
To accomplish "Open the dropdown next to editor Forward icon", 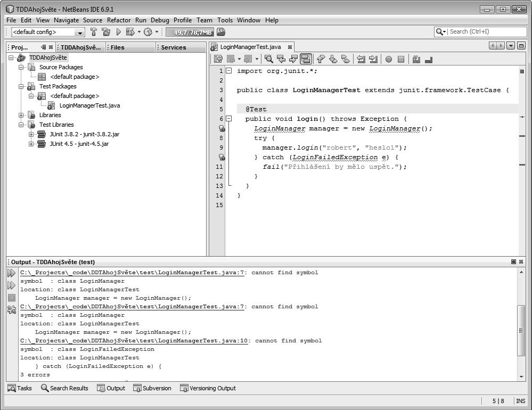I will [257, 59].
